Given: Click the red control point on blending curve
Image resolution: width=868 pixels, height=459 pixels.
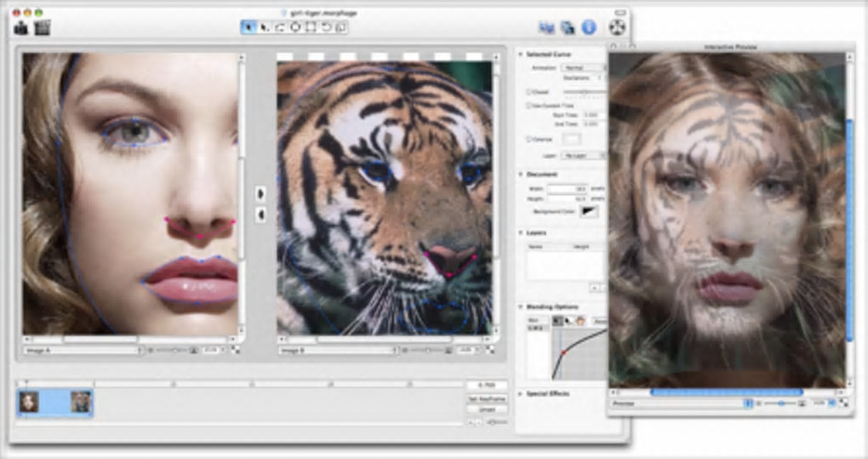Looking at the screenshot, I should pos(563,353).
